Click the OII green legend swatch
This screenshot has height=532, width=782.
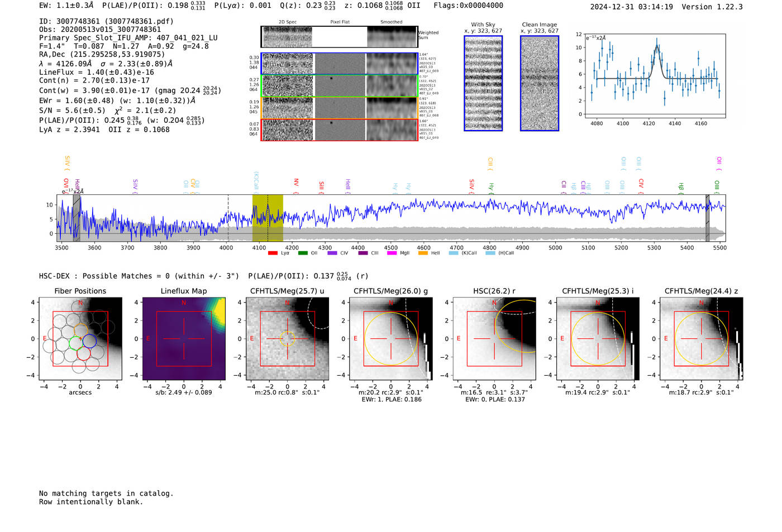(303, 253)
